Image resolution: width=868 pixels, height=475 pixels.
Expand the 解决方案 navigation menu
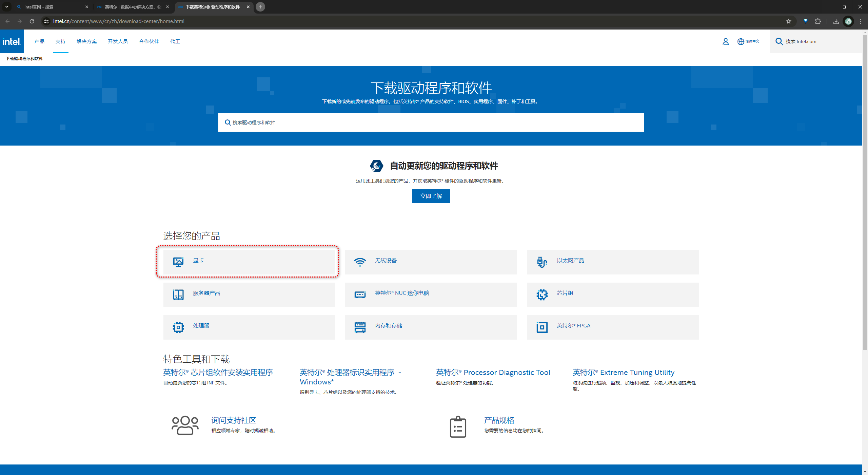tap(86, 41)
